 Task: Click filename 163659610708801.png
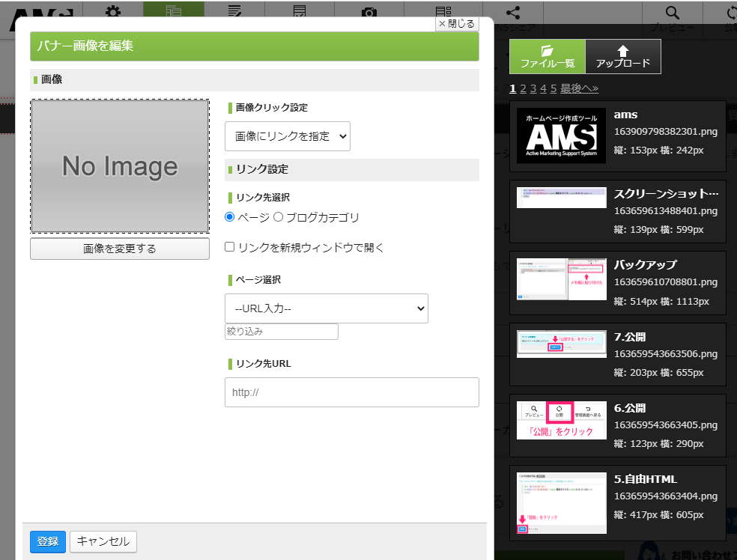click(x=666, y=282)
